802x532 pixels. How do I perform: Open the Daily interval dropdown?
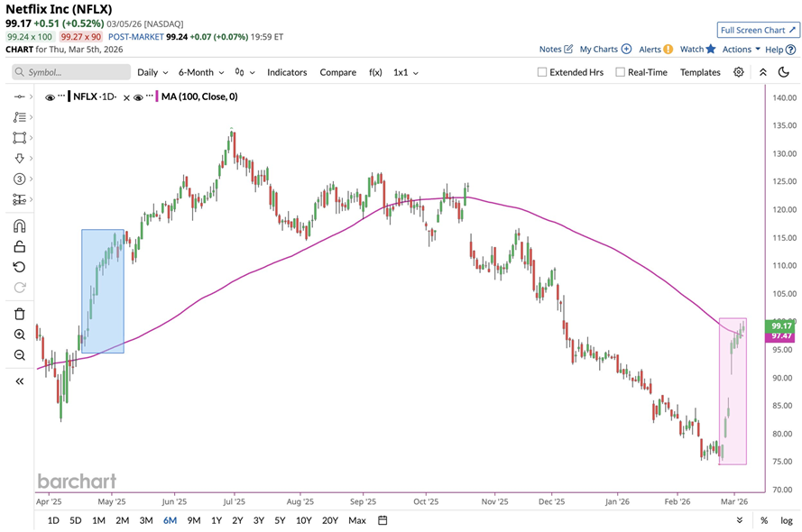pos(151,72)
